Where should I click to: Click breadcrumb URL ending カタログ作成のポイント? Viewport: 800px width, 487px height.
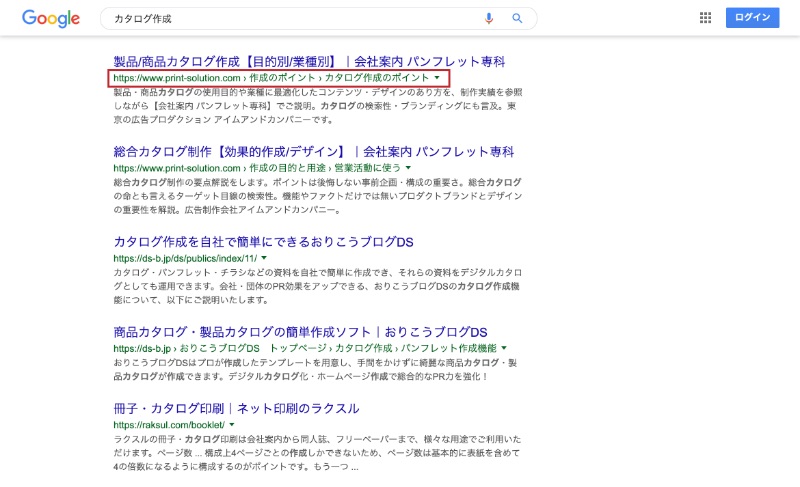point(271,78)
